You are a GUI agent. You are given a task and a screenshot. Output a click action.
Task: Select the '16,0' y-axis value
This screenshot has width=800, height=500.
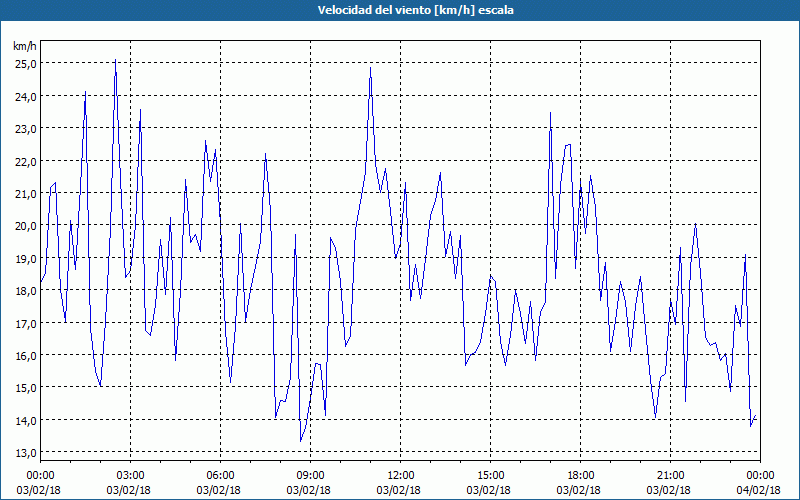point(24,356)
